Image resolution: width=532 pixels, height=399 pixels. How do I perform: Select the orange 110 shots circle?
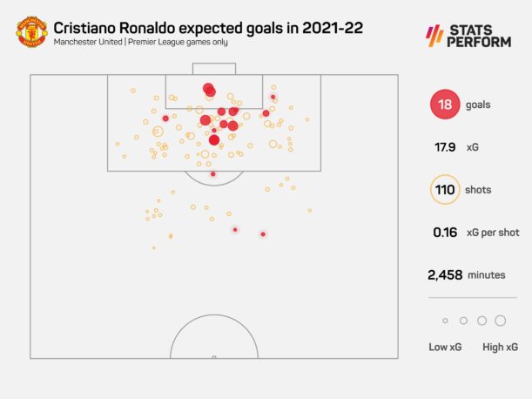(x=444, y=190)
